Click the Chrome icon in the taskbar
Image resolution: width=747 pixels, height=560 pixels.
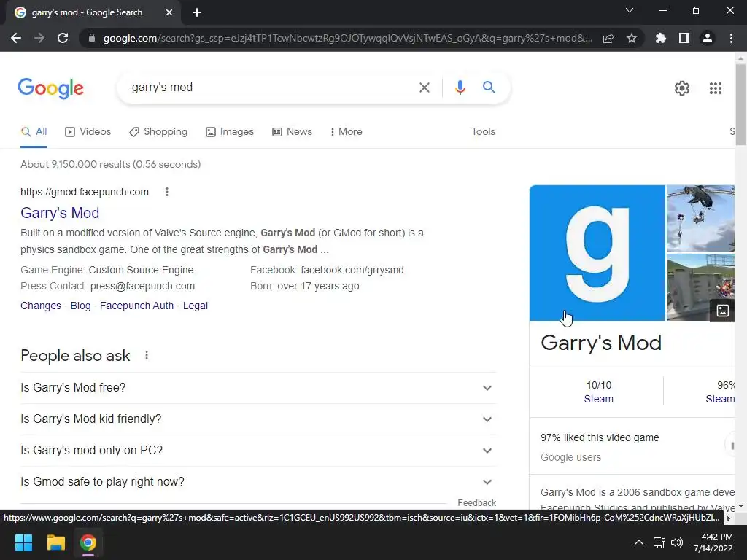coord(88,542)
